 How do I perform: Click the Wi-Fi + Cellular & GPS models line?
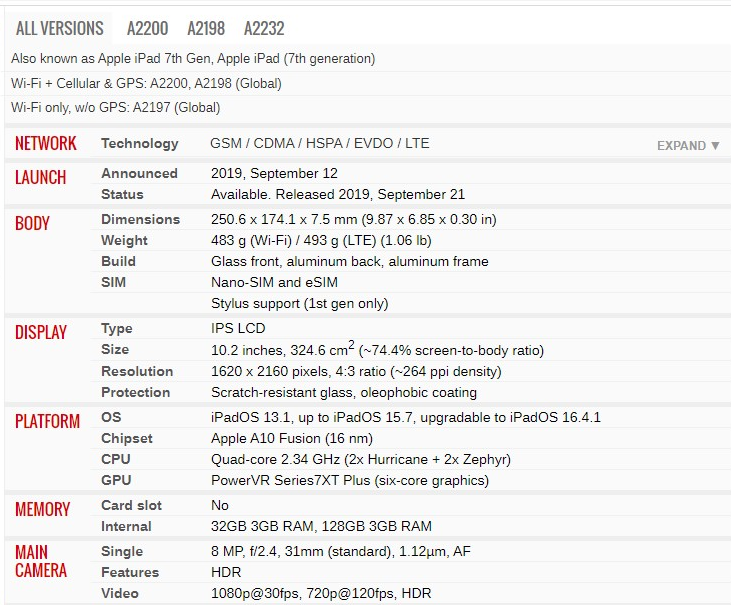(146, 84)
